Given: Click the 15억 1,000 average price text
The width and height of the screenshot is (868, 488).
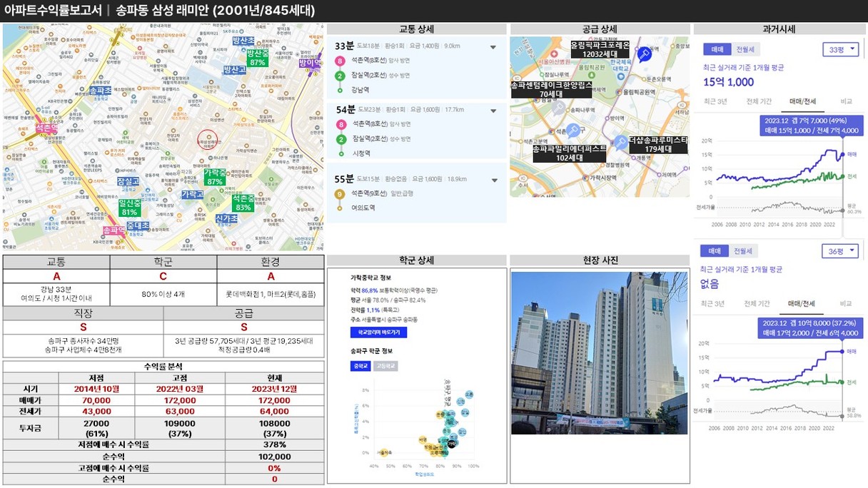Looking at the screenshot, I should [729, 82].
